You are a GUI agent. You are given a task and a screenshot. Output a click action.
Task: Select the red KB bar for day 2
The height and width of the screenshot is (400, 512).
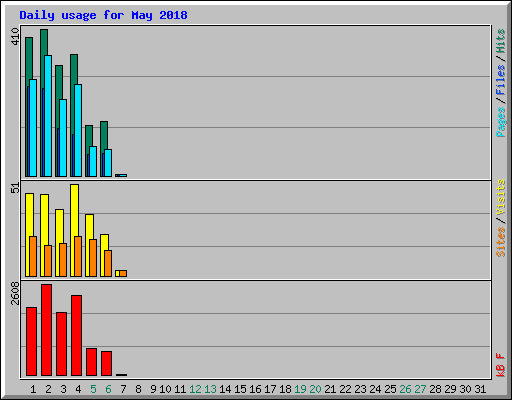(x=46, y=330)
